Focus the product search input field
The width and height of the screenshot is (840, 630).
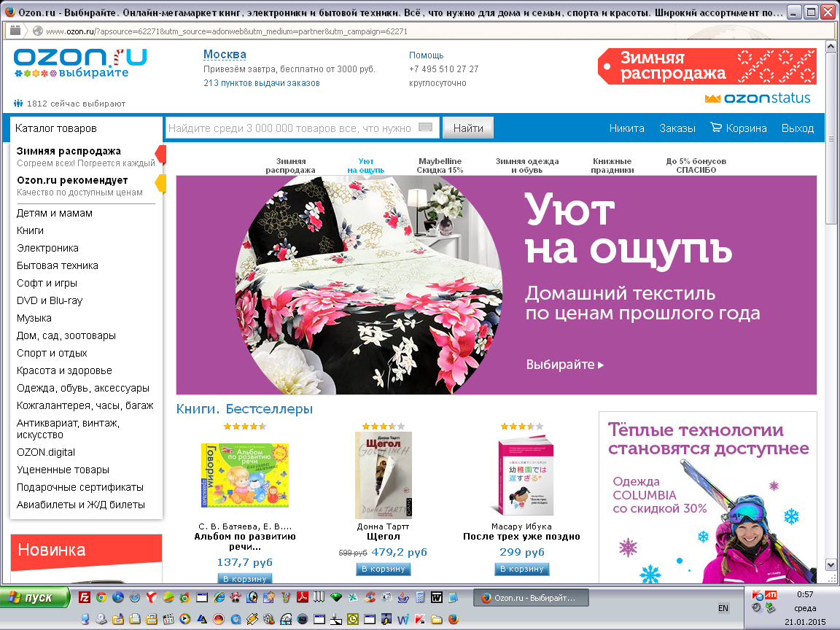click(x=292, y=128)
